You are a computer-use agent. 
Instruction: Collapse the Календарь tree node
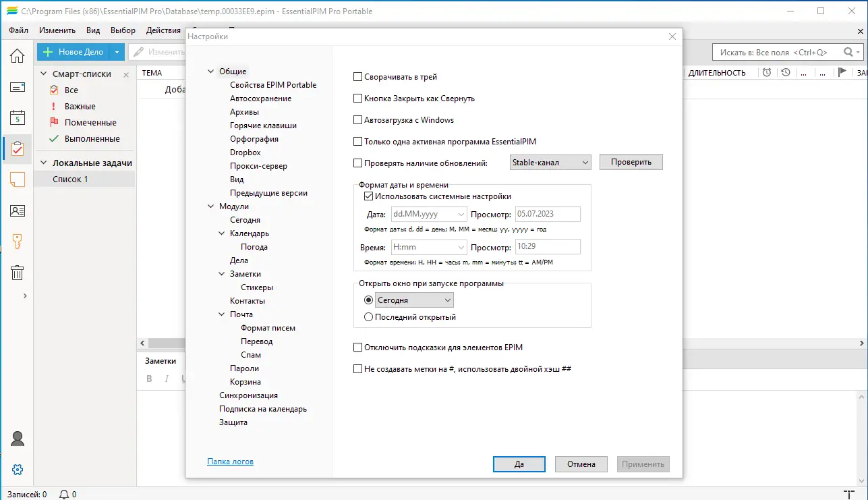222,233
